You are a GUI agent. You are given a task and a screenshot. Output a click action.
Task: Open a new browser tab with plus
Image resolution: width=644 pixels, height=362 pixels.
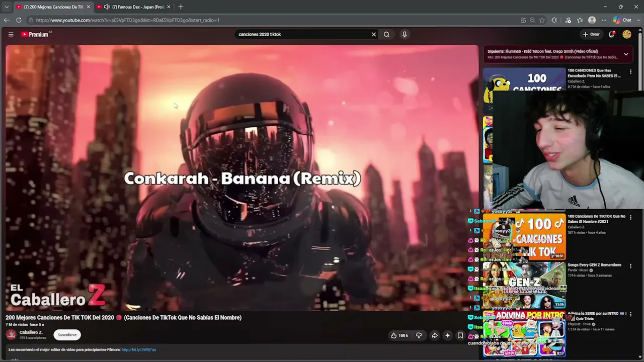[x=181, y=7]
